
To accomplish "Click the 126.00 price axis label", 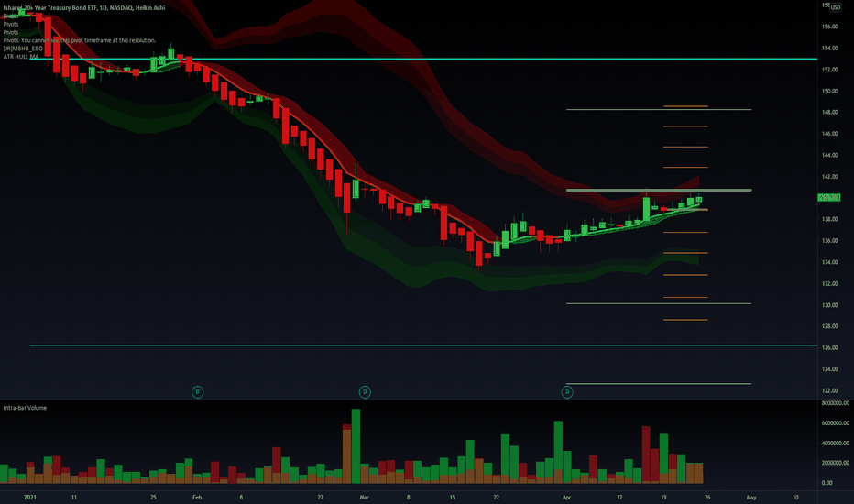I will [x=830, y=347].
